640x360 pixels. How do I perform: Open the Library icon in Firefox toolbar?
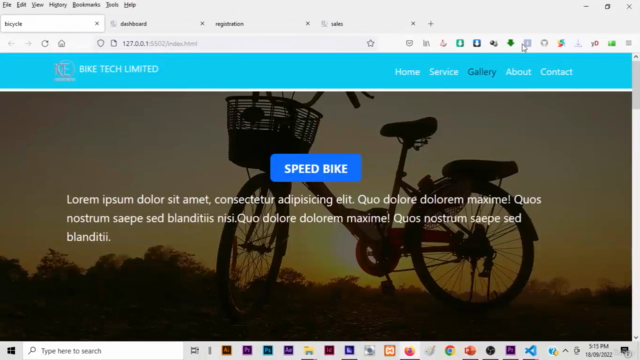coord(426,43)
